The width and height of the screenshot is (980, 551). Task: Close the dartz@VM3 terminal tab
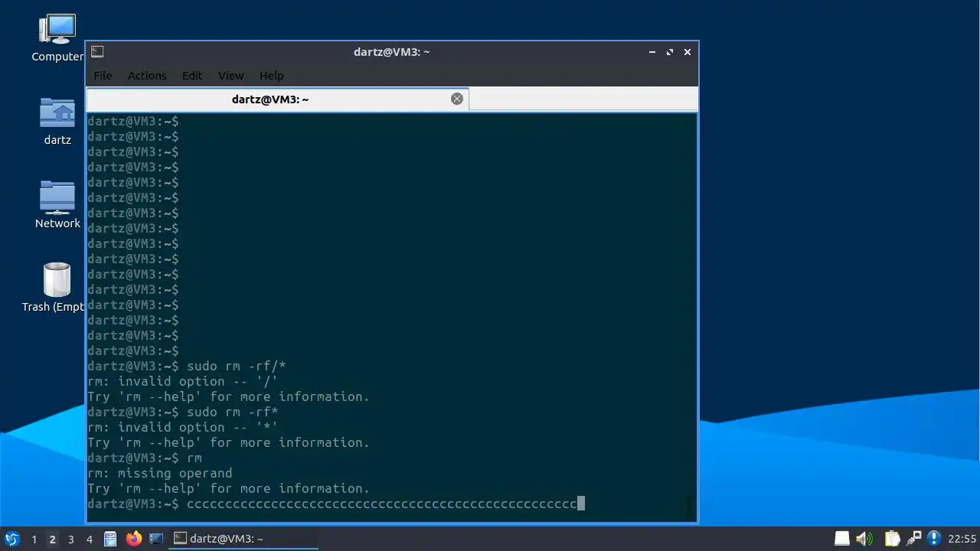[x=457, y=99]
